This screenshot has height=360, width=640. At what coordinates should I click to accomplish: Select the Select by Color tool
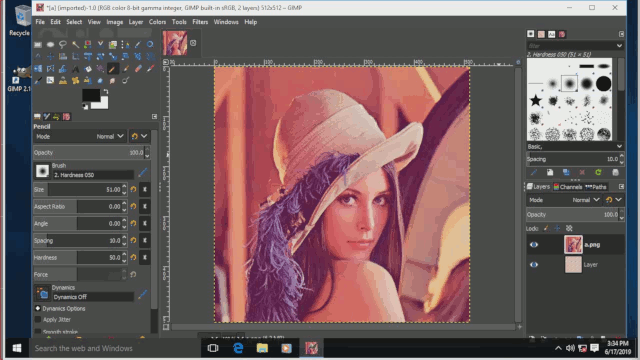point(88,44)
